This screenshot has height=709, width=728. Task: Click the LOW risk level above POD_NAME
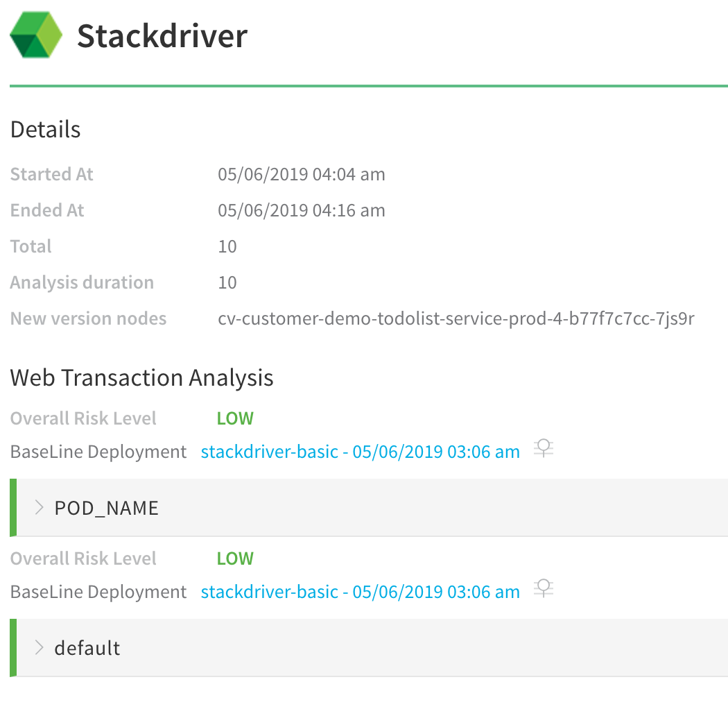click(235, 418)
